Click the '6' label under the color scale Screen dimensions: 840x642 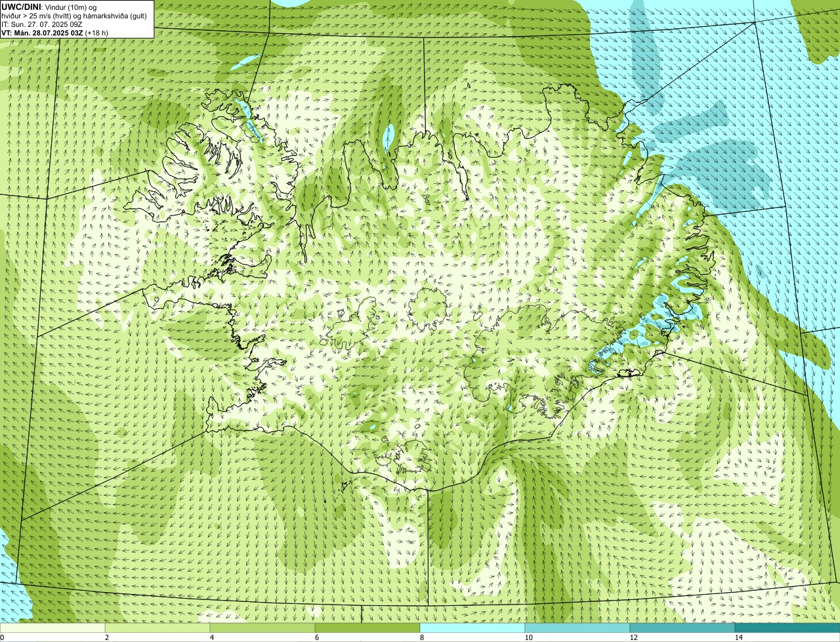pyautogui.click(x=316, y=637)
